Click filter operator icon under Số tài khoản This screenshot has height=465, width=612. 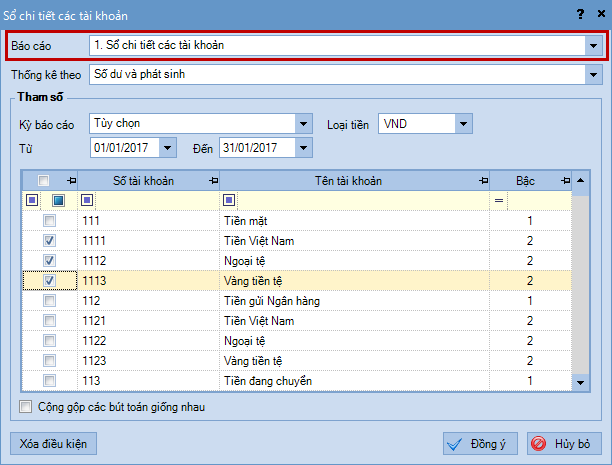[87, 200]
